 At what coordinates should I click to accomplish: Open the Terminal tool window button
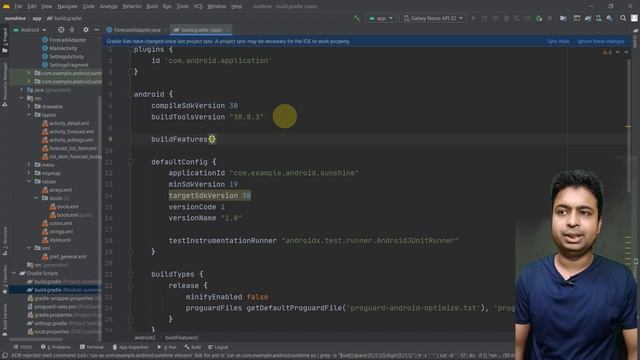coord(91,347)
